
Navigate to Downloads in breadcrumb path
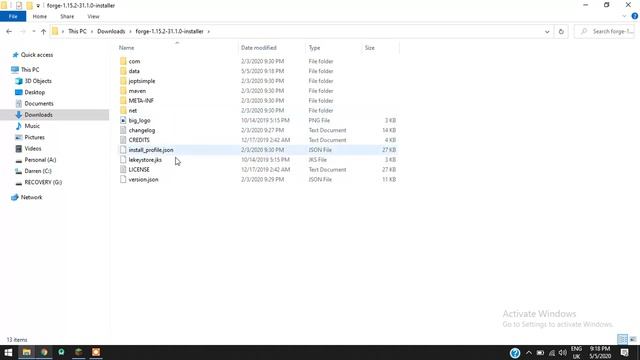pos(111,31)
